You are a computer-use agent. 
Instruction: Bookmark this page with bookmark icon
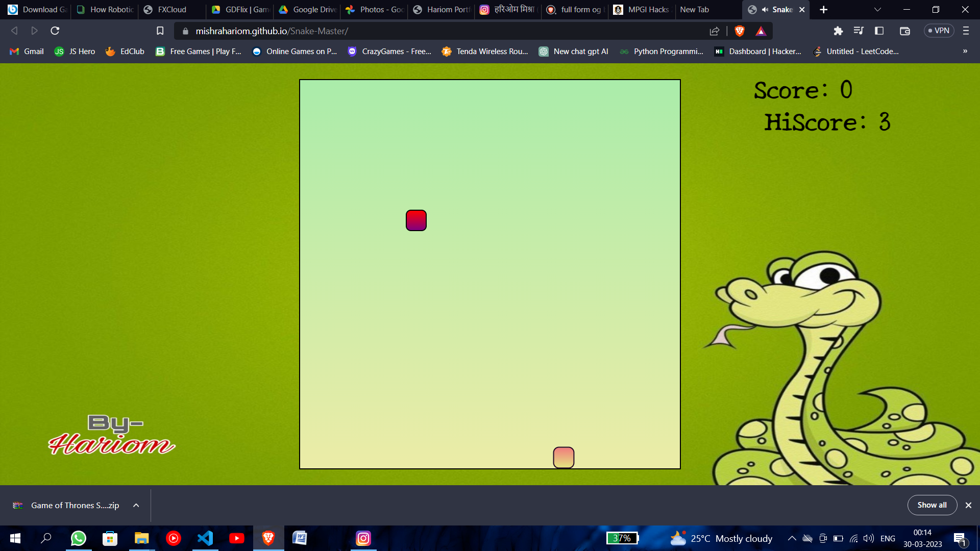point(160,31)
